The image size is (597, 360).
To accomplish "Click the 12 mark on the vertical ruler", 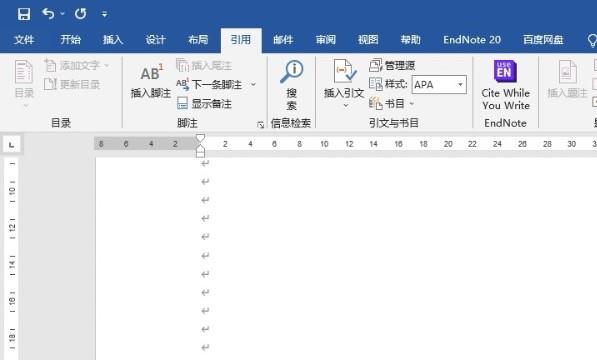I will tap(12, 228).
